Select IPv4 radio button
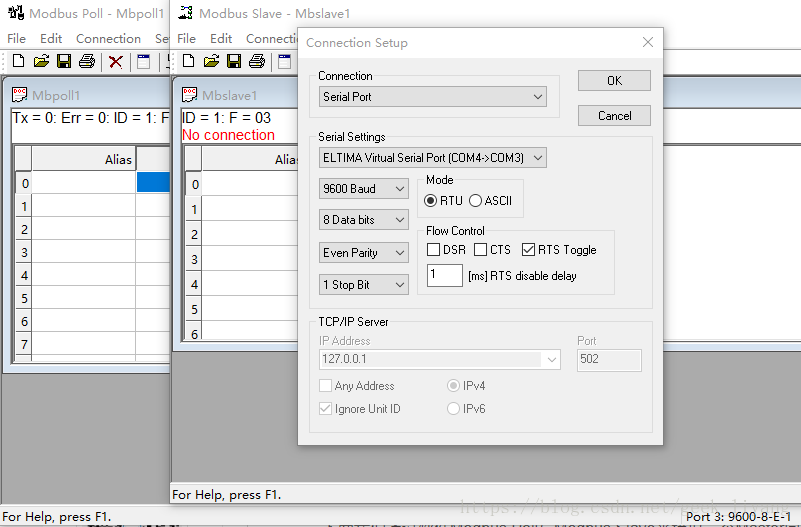Image resolution: width=801 pixels, height=527 pixels. coord(453,386)
